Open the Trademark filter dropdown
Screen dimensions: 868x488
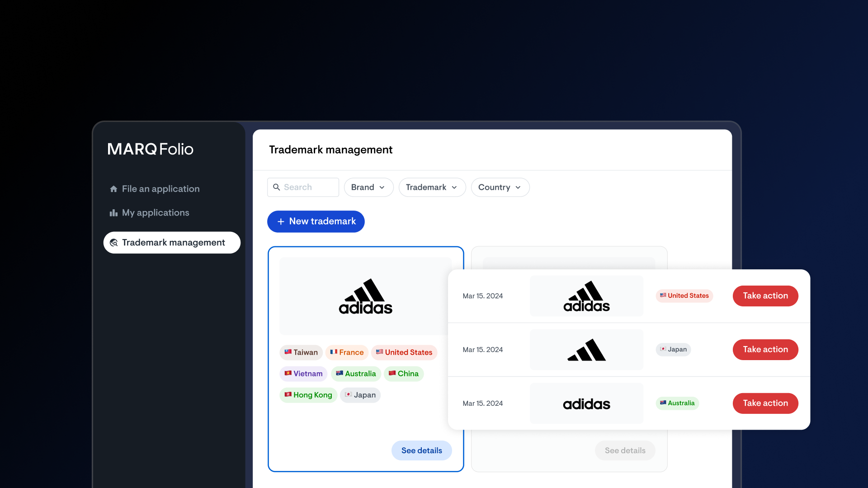click(x=432, y=187)
